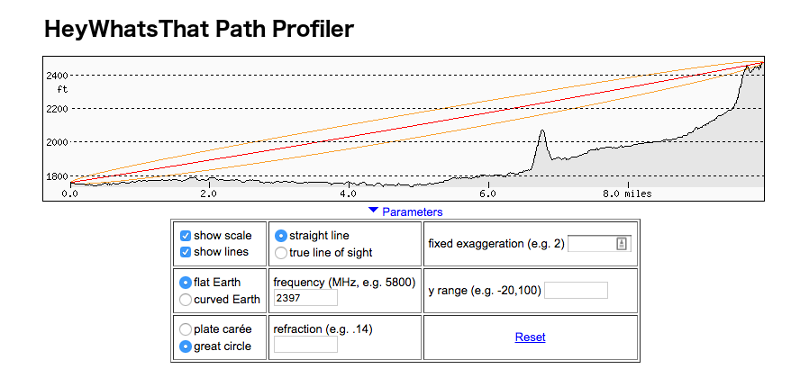Uncheck the show lines checkbox

(186, 252)
